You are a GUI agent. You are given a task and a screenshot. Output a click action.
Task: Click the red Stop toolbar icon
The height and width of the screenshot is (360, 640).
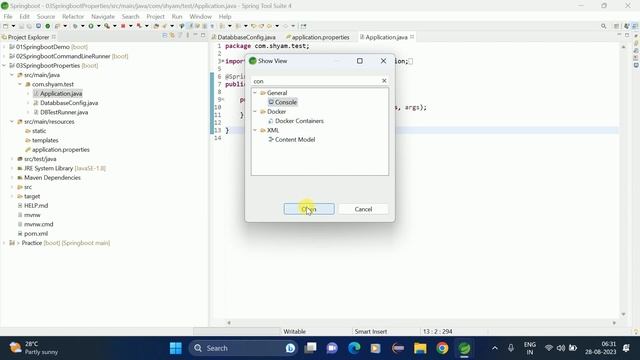click(x=123, y=26)
